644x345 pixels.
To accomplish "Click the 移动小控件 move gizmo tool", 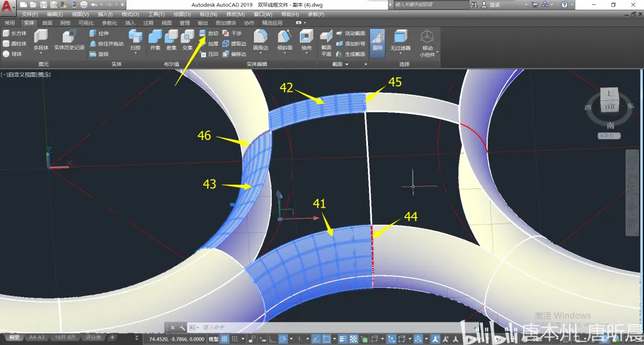I will (x=427, y=43).
